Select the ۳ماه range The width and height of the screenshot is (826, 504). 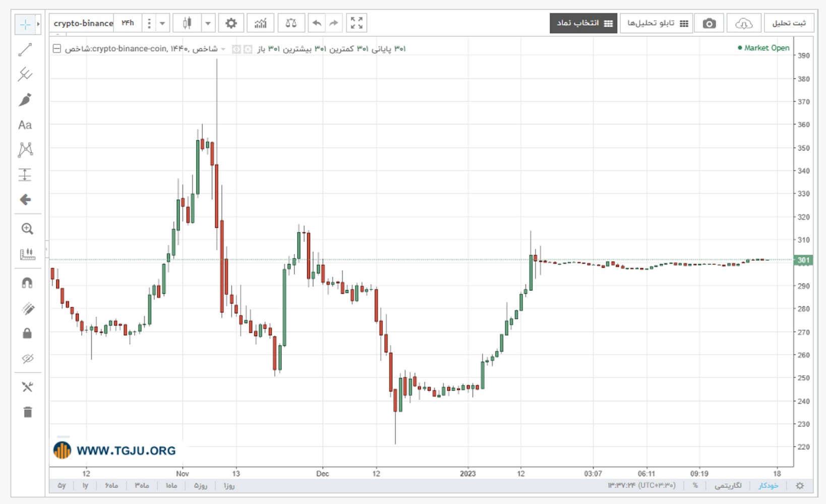(x=142, y=486)
